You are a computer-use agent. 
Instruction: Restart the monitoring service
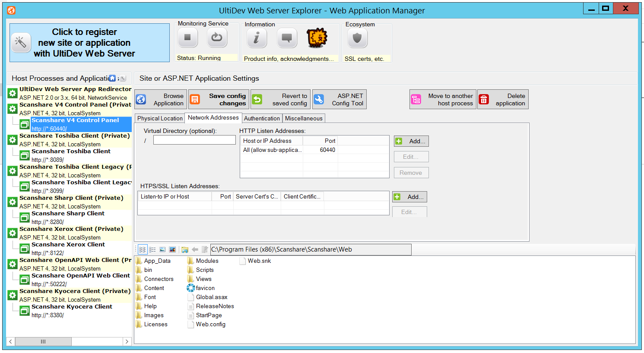click(x=217, y=38)
